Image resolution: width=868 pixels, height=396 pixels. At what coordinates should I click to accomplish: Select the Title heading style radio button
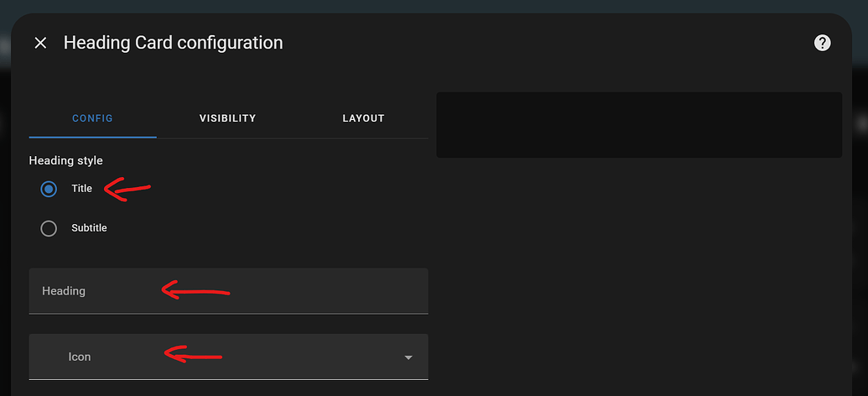[x=49, y=189]
